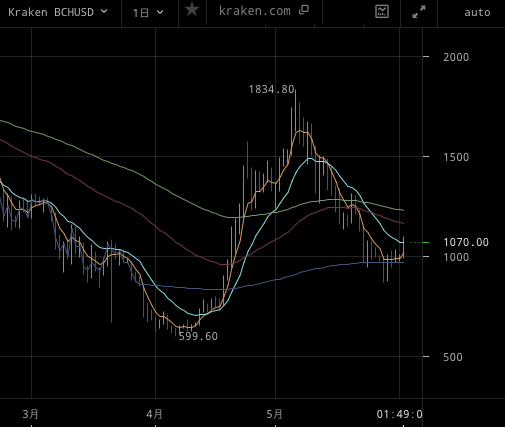Open the kraken.com link
505x427 pixels.
pyautogui.click(x=255, y=11)
